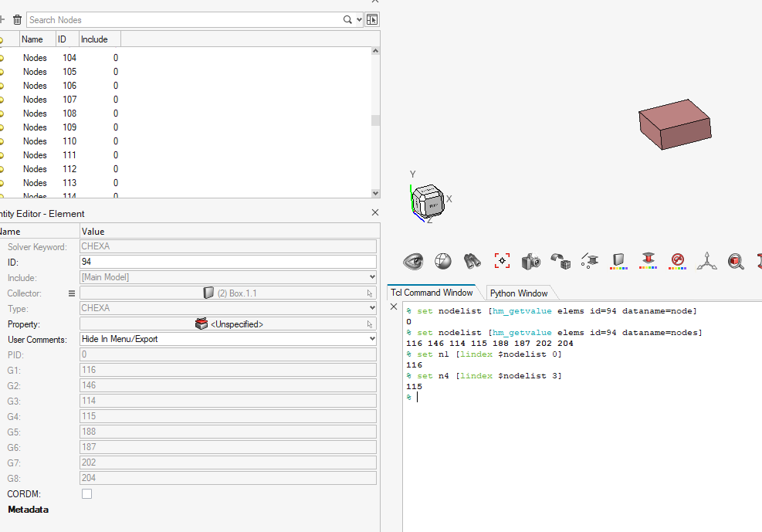The width and height of the screenshot is (762, 532).
Task: Click the list icon beside Collector field
Action: click(72, 293)
